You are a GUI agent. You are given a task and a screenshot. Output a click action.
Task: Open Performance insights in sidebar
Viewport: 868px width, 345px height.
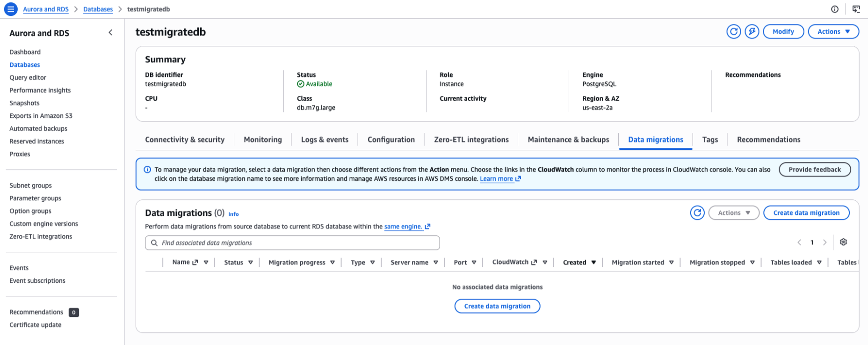(x=40, y=90)
